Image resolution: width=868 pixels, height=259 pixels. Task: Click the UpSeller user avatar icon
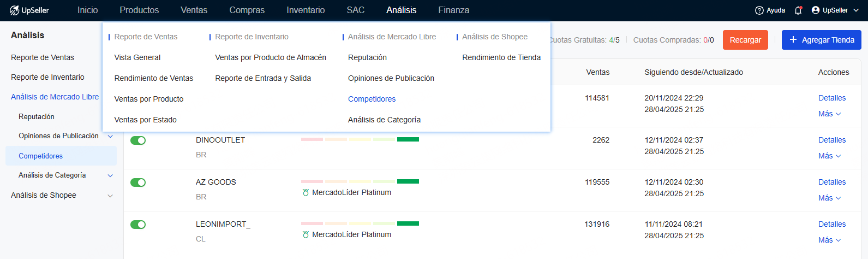816,10
